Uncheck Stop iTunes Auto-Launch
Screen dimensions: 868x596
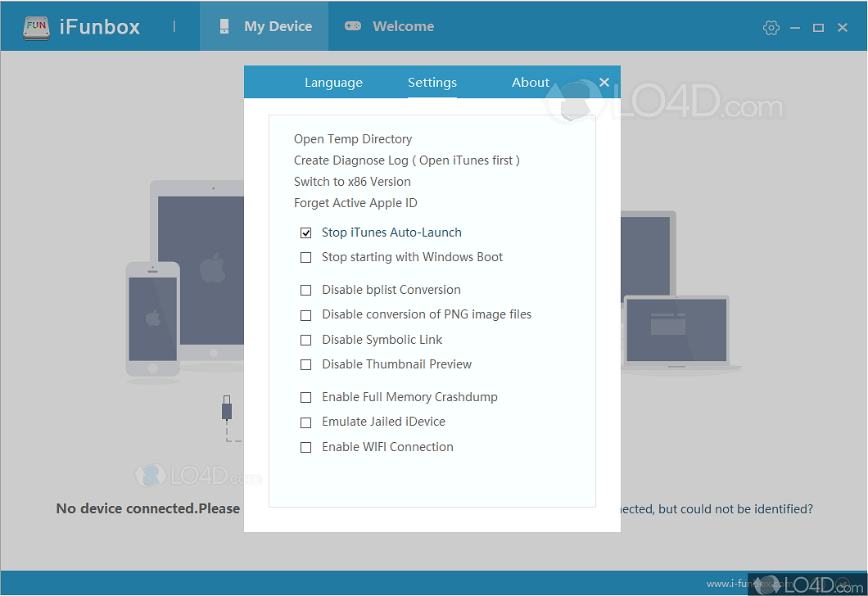(305, 233)
